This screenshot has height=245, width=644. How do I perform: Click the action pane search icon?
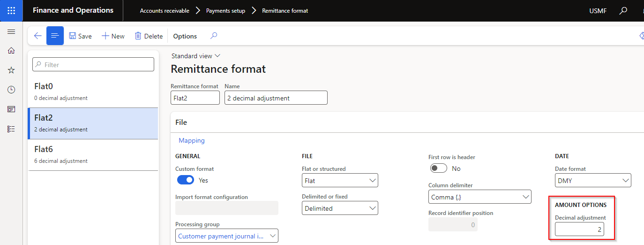tap(213, 36)
